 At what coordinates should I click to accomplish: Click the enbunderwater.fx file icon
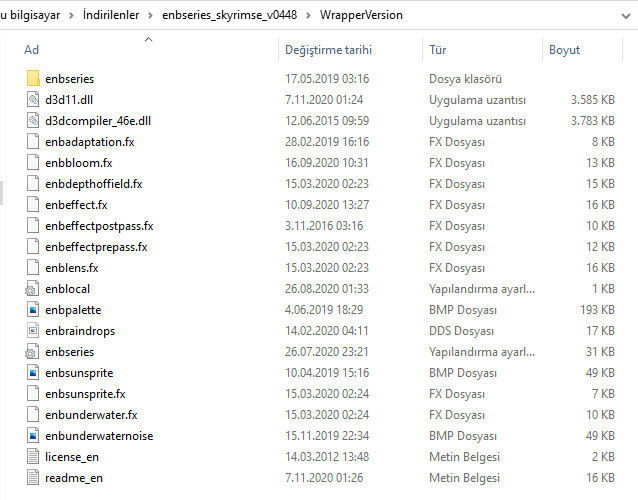tap(33, 415)
